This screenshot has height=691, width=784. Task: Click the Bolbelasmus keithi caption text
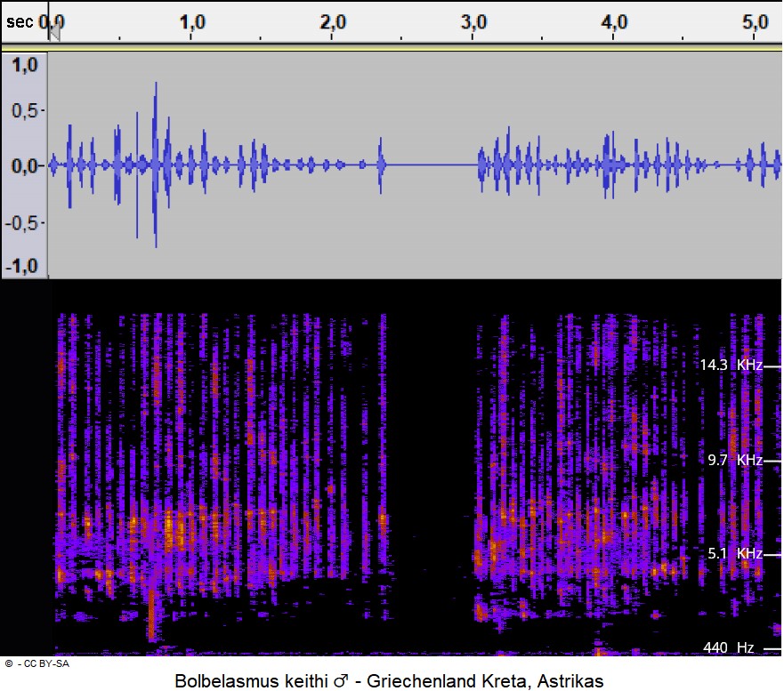(x=389, y=680)
